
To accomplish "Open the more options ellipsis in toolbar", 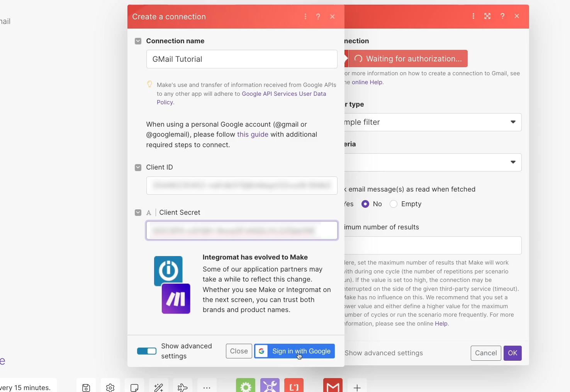I will coord(207,387).
